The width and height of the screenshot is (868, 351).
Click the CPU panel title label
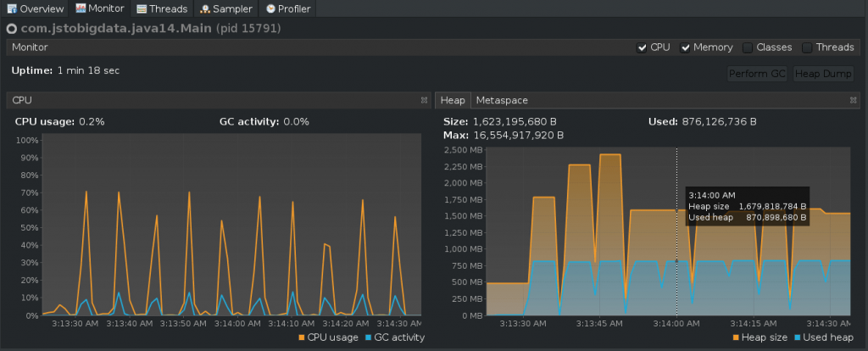click(21, 100)
